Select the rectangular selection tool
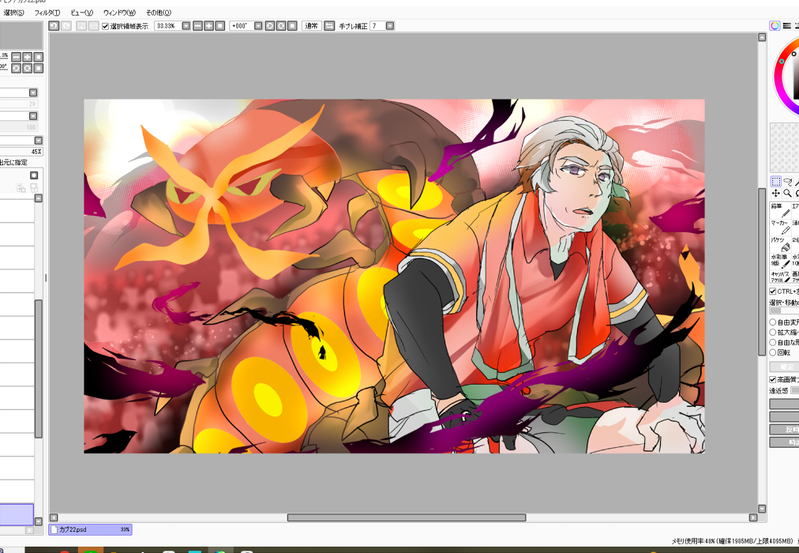Image resolution: width=799 pixels, height=553 pixels. 776,181
